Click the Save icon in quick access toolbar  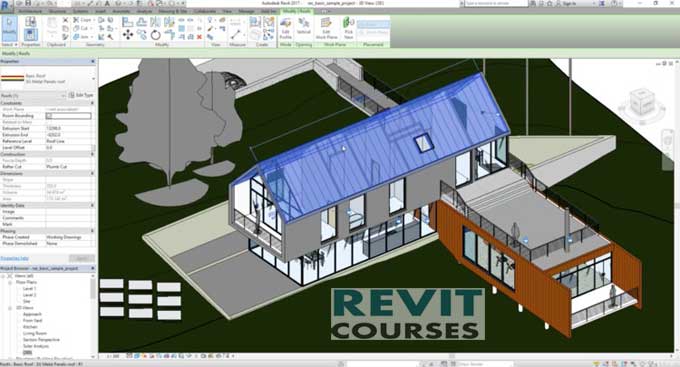pos(28,4)
